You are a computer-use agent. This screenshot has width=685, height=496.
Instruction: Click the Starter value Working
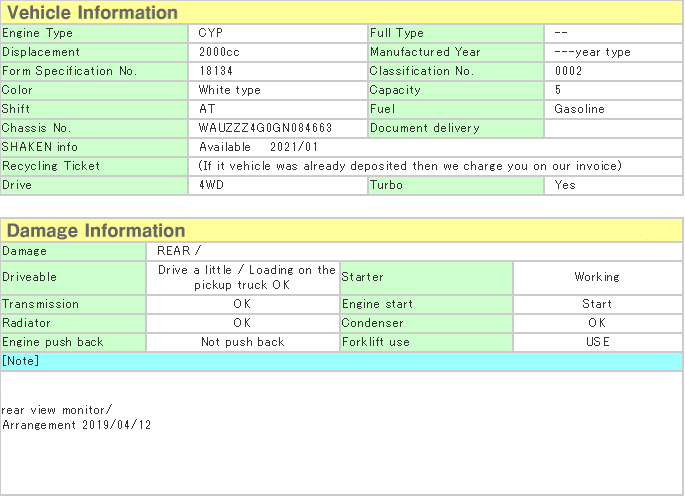click(x=597, y=277)
